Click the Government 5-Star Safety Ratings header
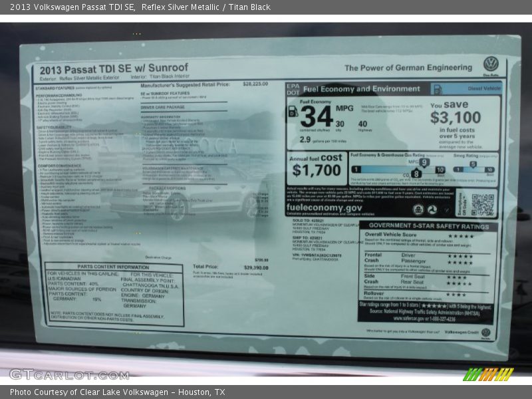Image resolution: width=532 pixels, height=399 pixels. click(428, 225)
